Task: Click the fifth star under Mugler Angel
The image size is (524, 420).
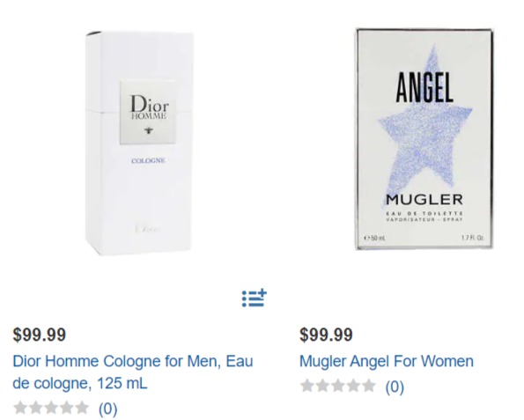Action: coord(369,386)
